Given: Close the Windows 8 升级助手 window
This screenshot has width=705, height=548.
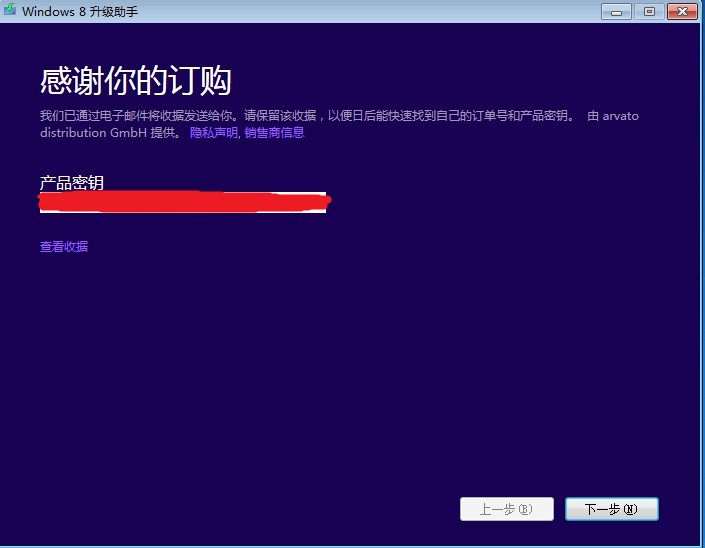Looking at the screenshot, I should (682, 12).
